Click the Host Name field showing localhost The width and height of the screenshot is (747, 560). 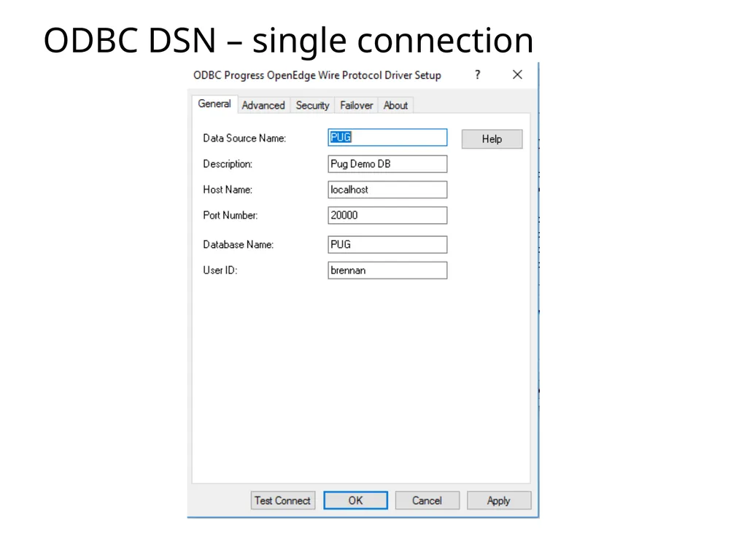(x=387, y=190)
